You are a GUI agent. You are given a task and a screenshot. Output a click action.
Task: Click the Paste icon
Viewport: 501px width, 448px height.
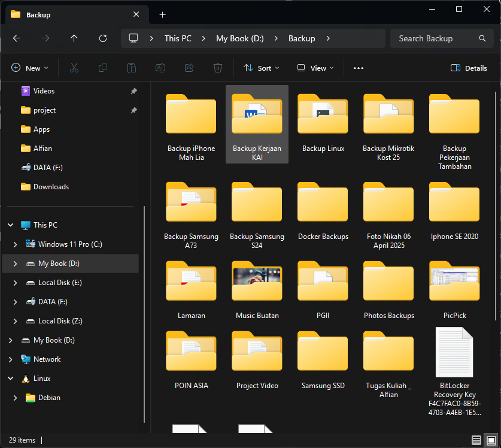click(x=131, y=68)
